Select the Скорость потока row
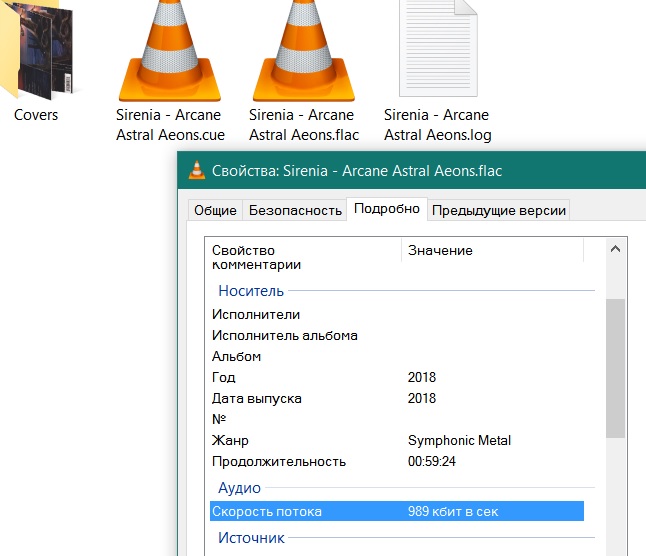This screenshot has width=646, height=556. 396,512
